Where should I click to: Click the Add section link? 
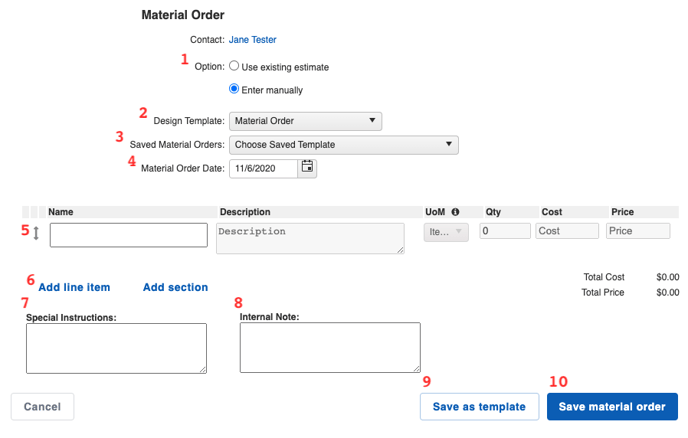[x=176, y=287]
